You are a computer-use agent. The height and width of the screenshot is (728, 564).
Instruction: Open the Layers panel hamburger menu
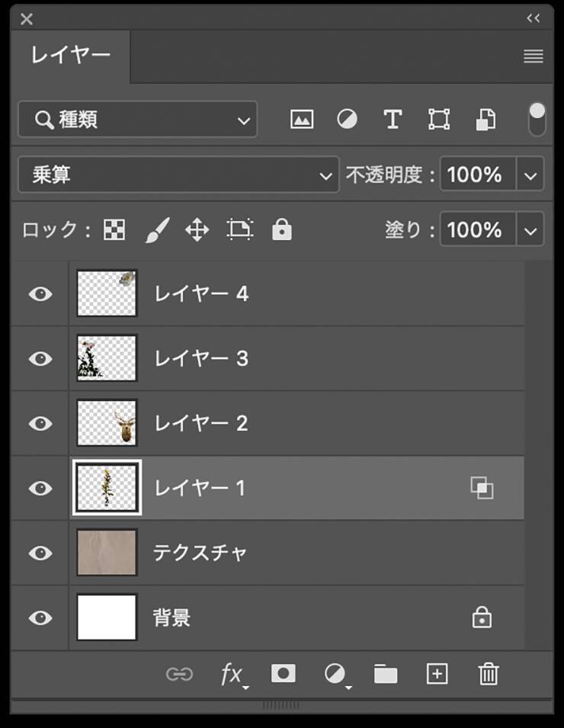534,57
